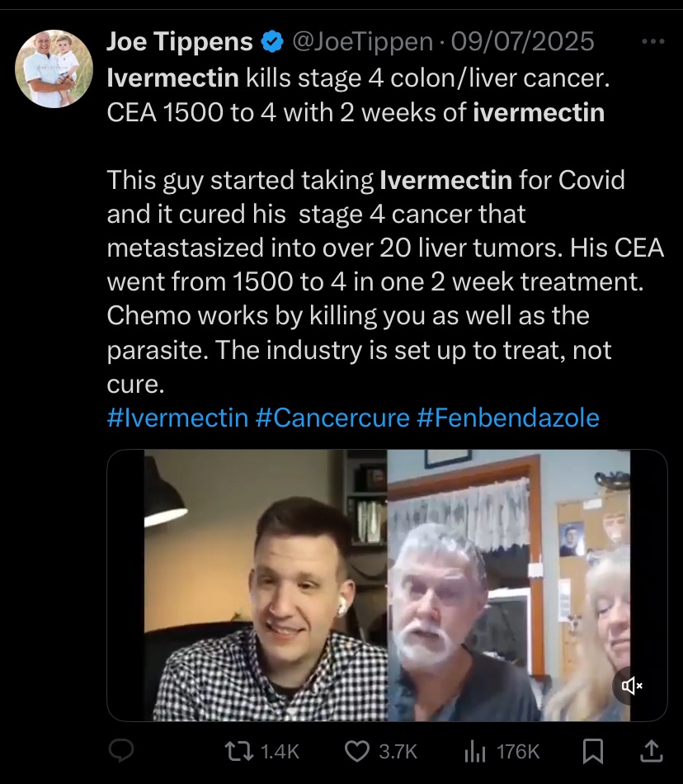
Task: View post analytics bar chart icon
Action: pyautogui.click(x=474, y=752)
